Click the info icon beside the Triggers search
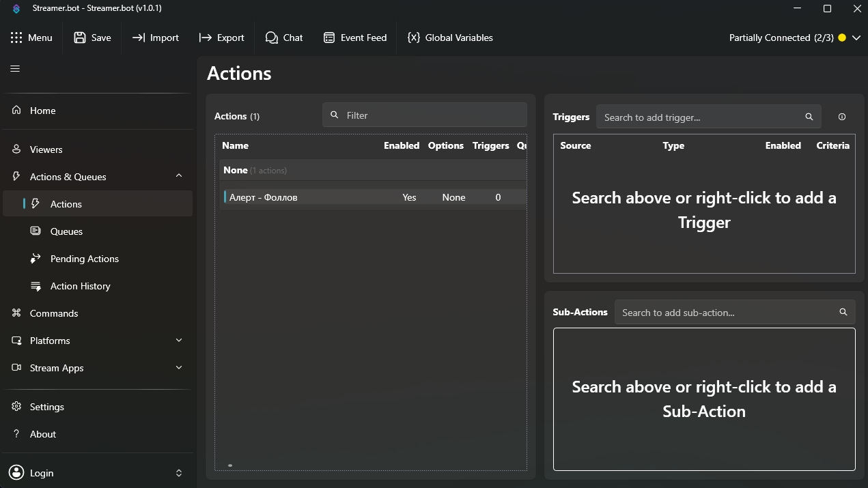The height and width of the screenshot is (488, 868). [841, 117]
